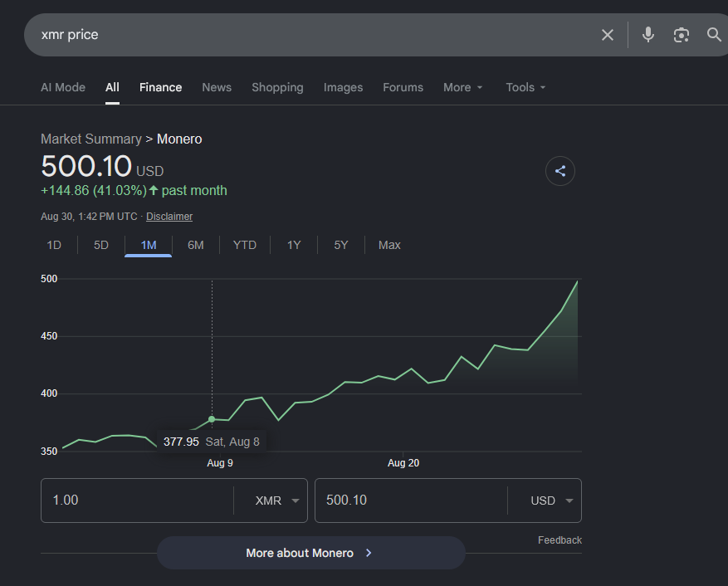728x586 pixels.
Task: Select the 6M chart range
Action: click(x=195, y=245)
